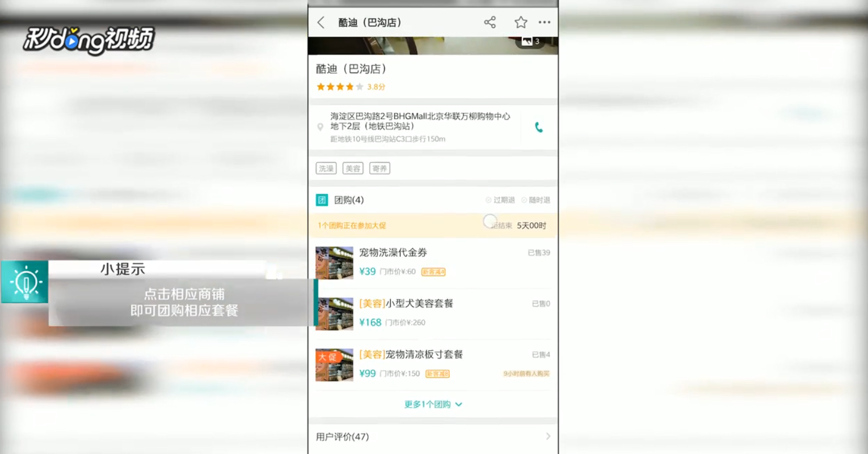Tap 已售39 sold count
This screenshot has width=868, height=454.
pos(539,253)
